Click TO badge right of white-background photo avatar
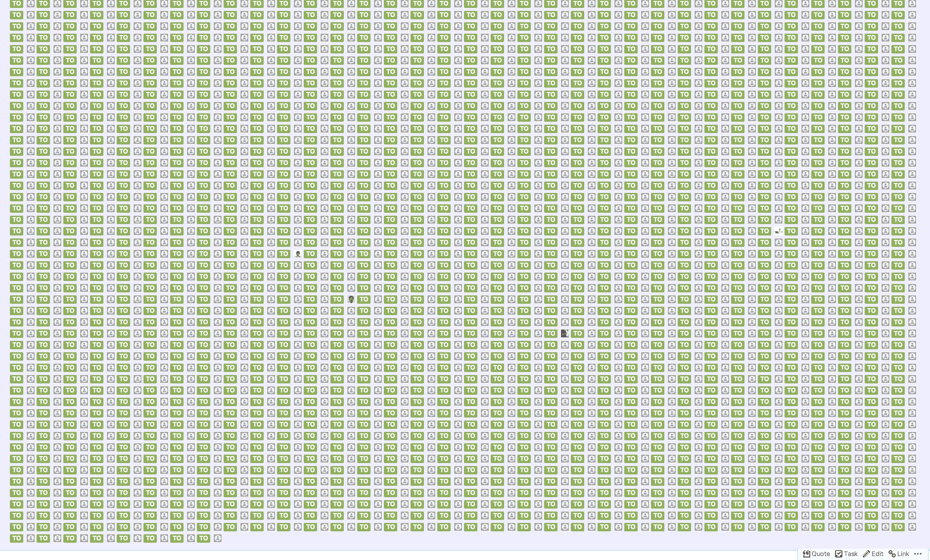This screenshot has width=930, height=560. coord(791,231)
